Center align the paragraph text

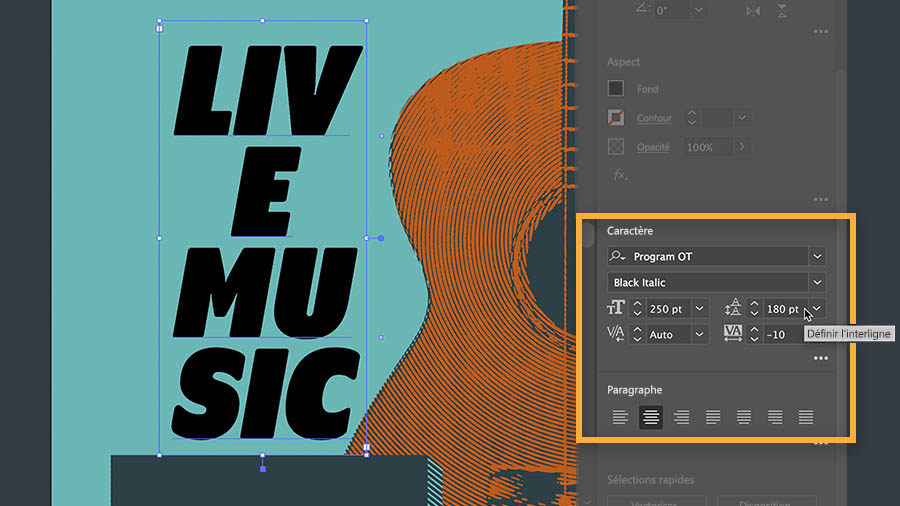click(x=650, y=417)
